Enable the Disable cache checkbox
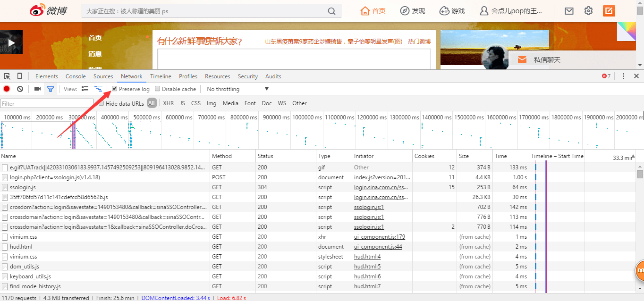This screenshot has width=644, height=301. click(158, 89)
